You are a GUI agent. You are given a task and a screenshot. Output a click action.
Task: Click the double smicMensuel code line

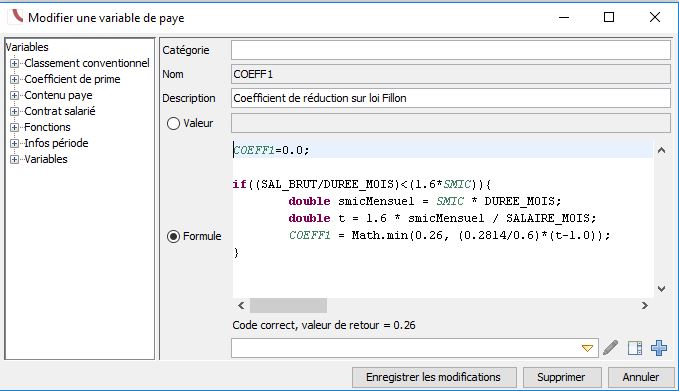click(425, 201)
